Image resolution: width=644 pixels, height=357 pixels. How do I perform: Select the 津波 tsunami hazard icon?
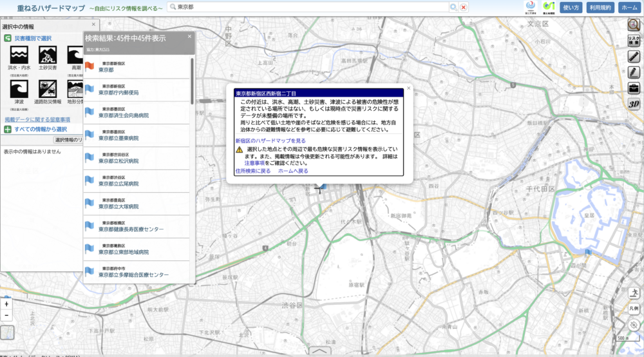19,89
